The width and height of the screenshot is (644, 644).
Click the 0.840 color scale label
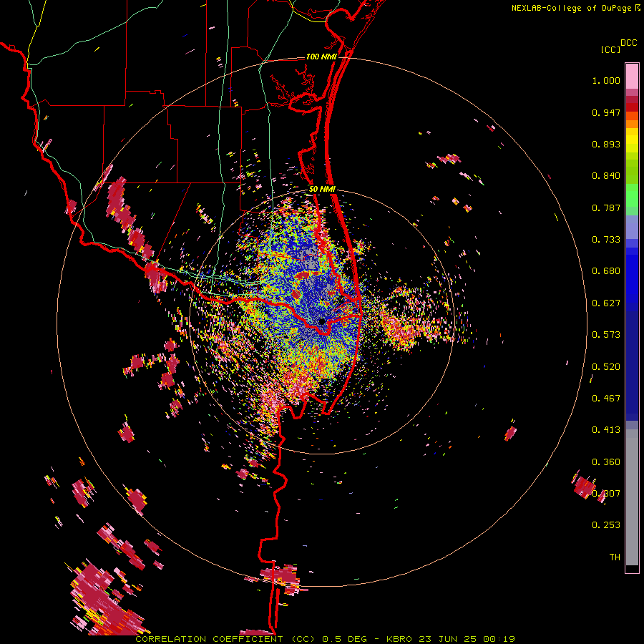[606, 176]
